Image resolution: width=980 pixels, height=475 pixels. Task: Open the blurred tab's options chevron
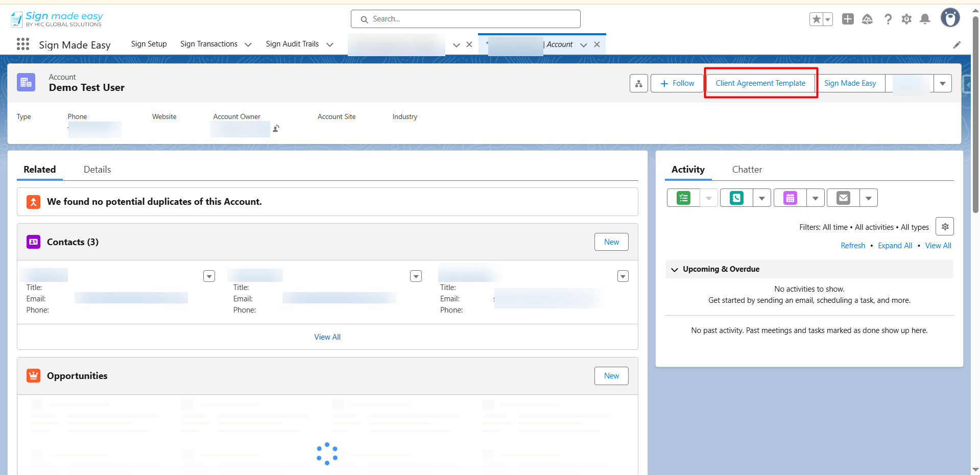click(457, 44)
